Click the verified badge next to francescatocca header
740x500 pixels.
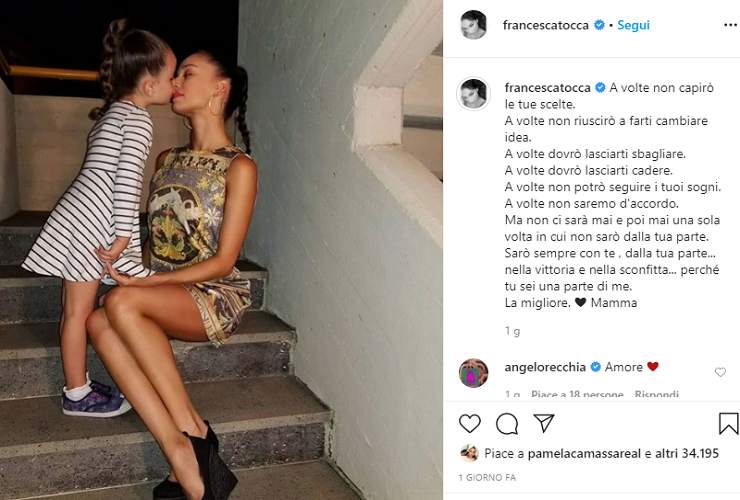[599, 25]
